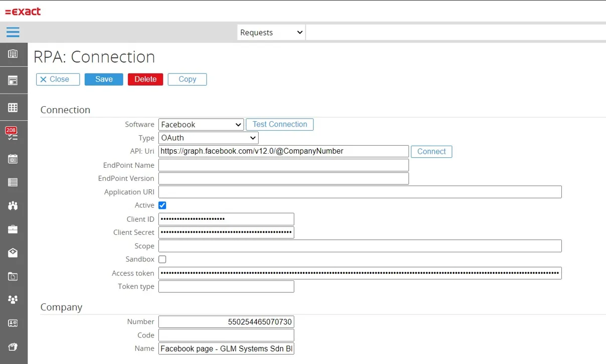606x364 pixels.
Task: Uncheck the Active checkbox
Action: click(x=162, y=205)
